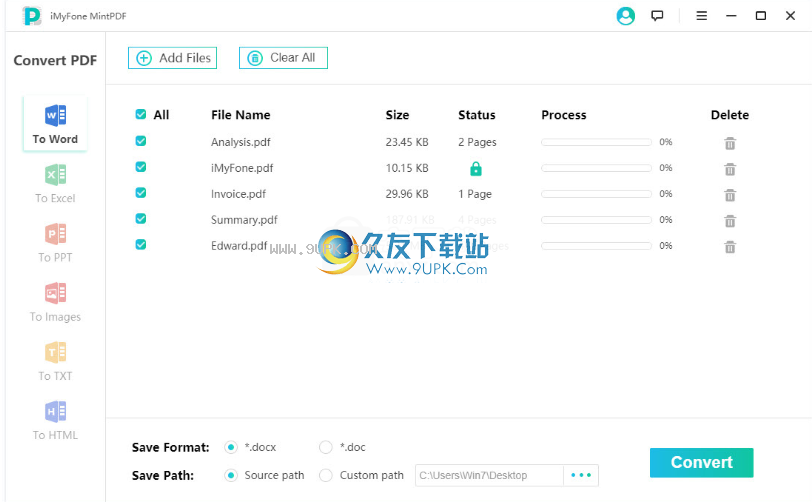Select the To TXT conversion option
812x504 pixels.
click(x=55, y=361)
